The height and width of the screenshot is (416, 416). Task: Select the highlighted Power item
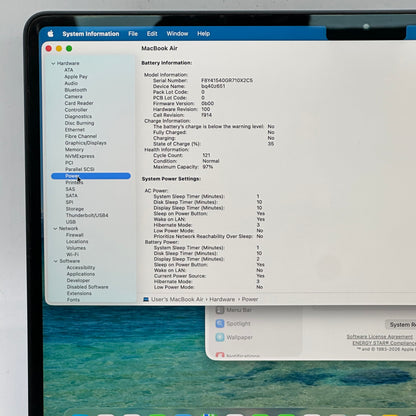point(91,176)
